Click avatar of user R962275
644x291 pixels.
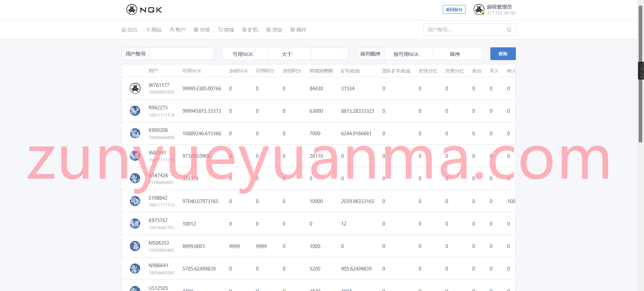(x=135, y=111)
